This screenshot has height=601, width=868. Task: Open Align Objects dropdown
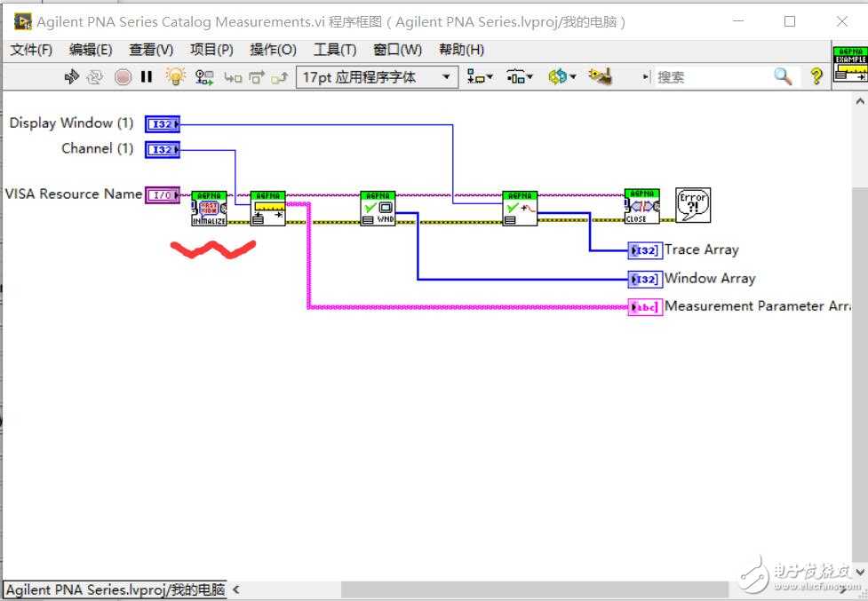coord(480,77)
